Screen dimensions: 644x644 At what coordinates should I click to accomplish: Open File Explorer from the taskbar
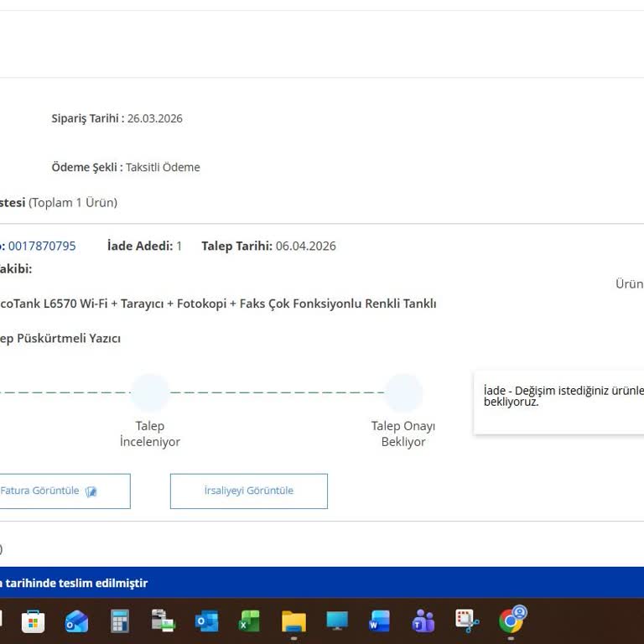click(293, 621)
